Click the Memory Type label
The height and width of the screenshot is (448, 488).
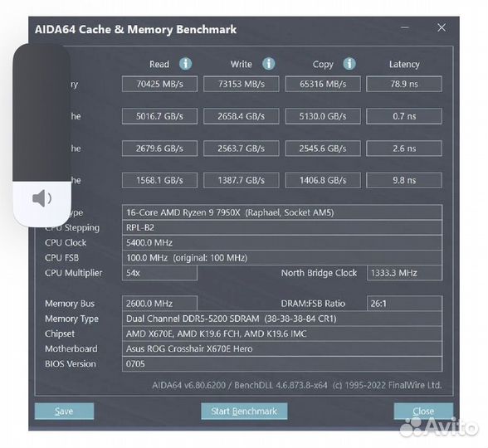71,319
